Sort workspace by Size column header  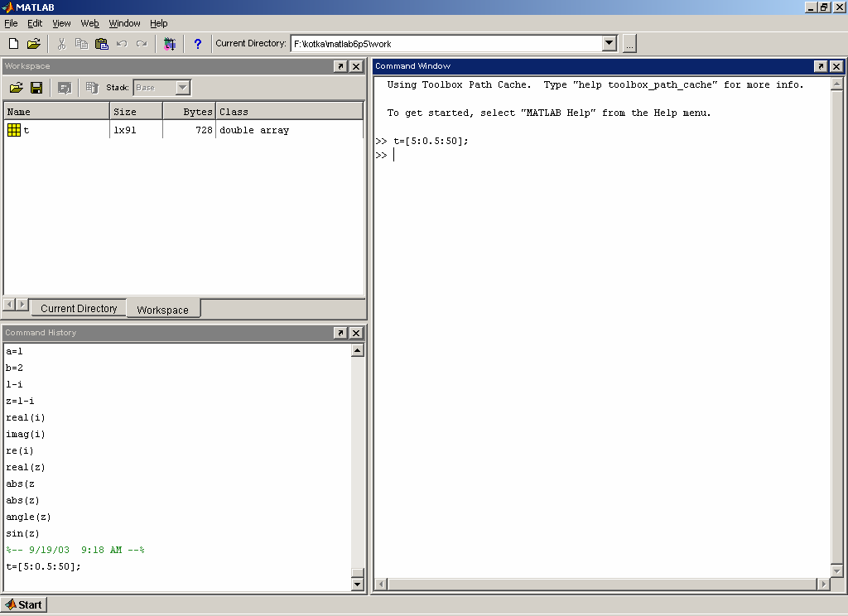[x=136, y=112]
